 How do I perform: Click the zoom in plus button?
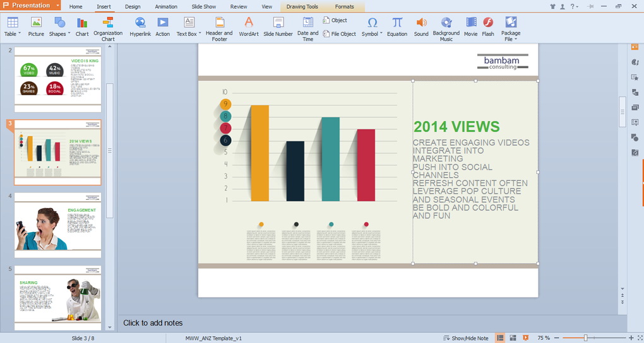631,338
